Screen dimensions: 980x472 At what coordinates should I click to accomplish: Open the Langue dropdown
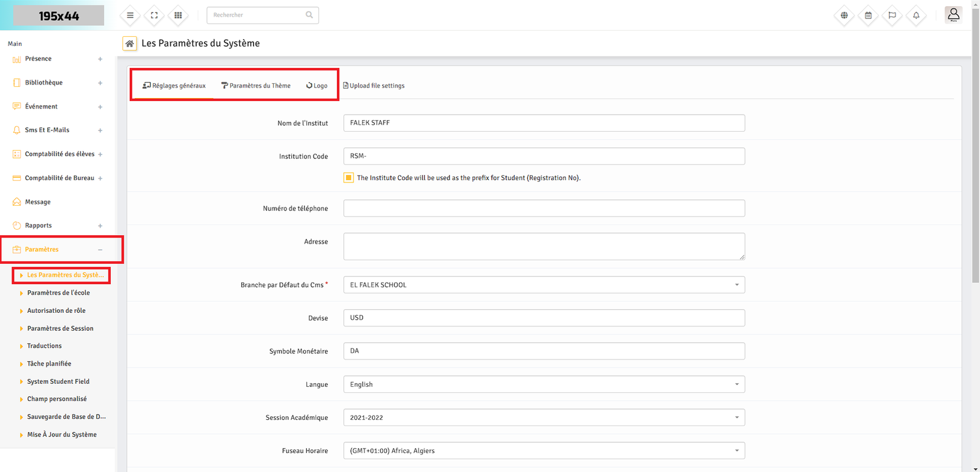(543, 384)
